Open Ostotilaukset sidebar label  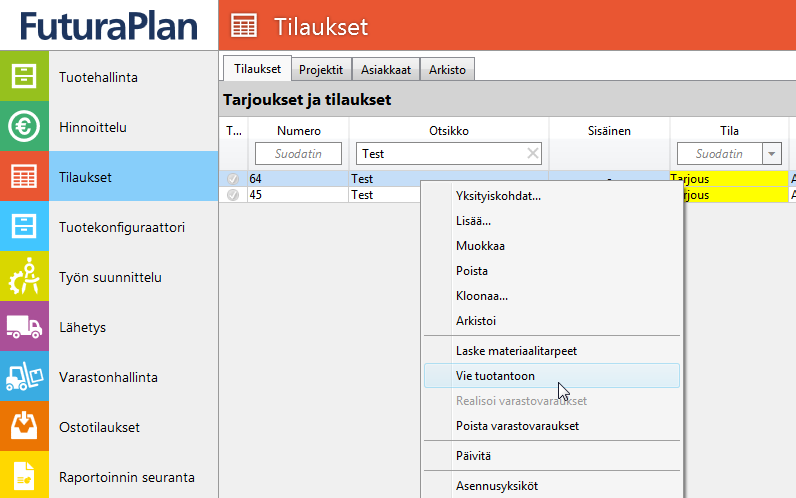click(99, 427)
